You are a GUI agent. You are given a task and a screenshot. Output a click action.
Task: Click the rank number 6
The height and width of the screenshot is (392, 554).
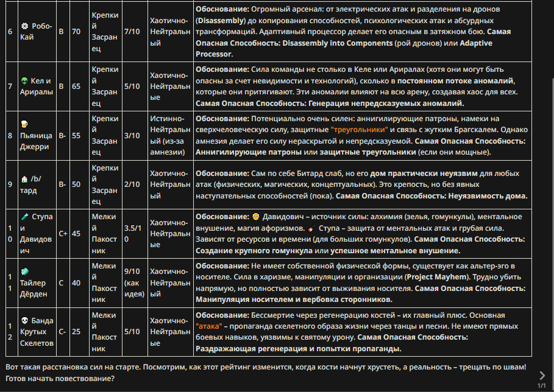(x=10, y=32)
